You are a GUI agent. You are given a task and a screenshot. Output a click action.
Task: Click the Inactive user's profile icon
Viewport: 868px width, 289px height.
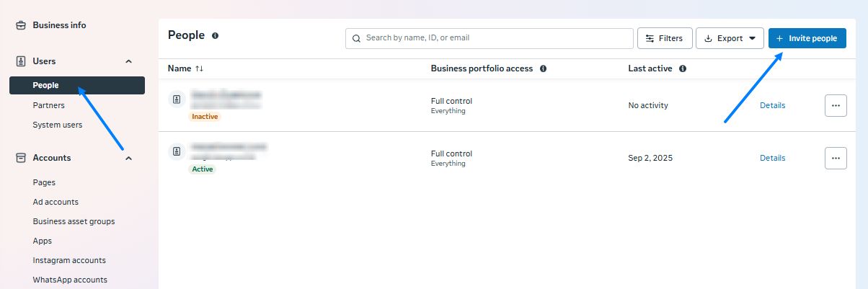click(x=176, y=99)
